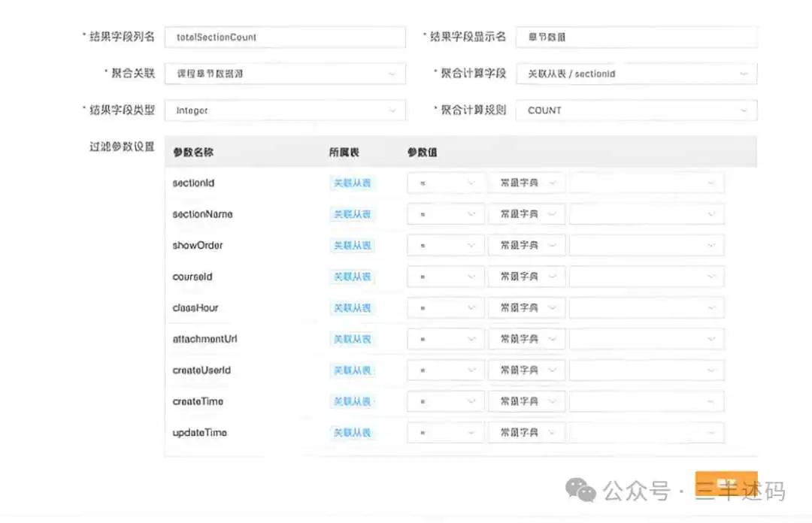812x523 pixels.
Task: Click the 关联从表 tag in attachmentUrl row
Action: 352,339
